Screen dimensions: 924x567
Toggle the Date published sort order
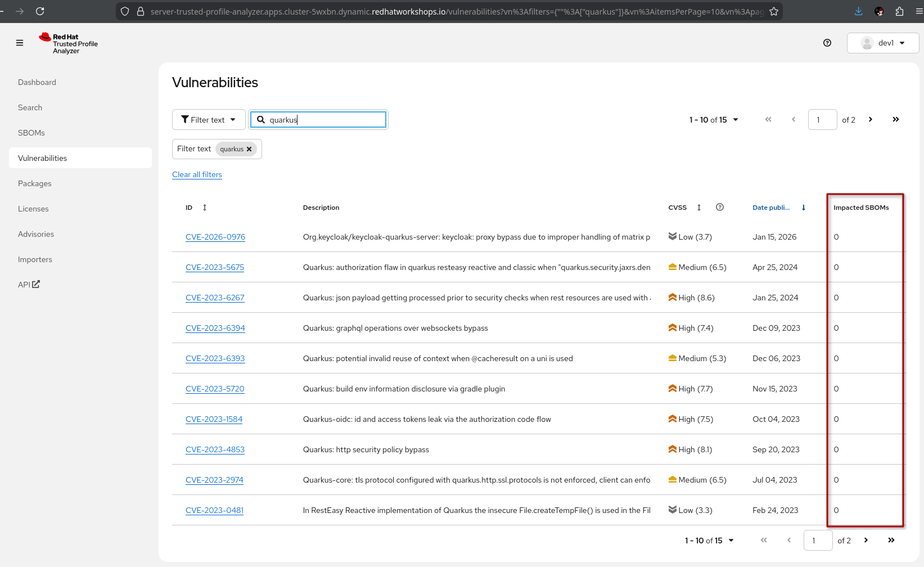coord(803,207)
